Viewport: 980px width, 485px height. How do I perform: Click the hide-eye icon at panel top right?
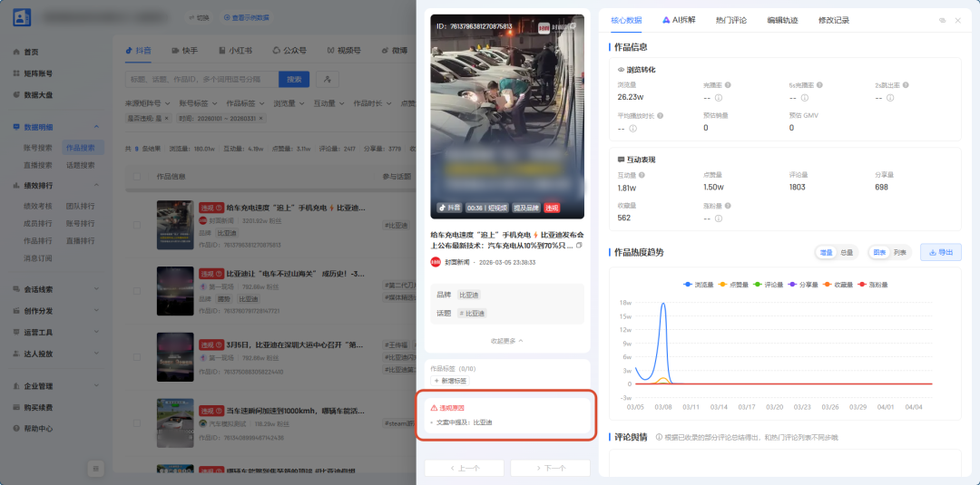[942, 21]
